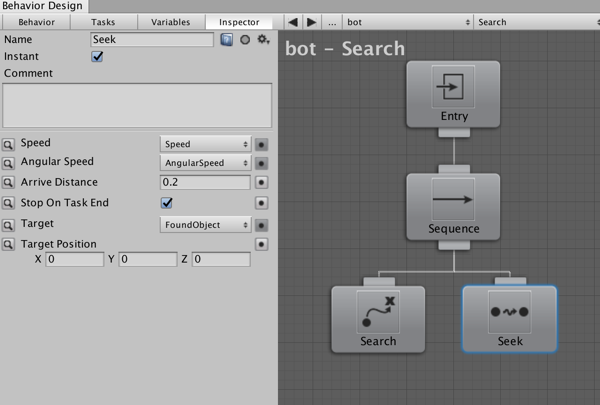Viewport: 600px width, 405px height.
Task: Click the magnifier icon next to Stop On Task End
Action: 8,203
